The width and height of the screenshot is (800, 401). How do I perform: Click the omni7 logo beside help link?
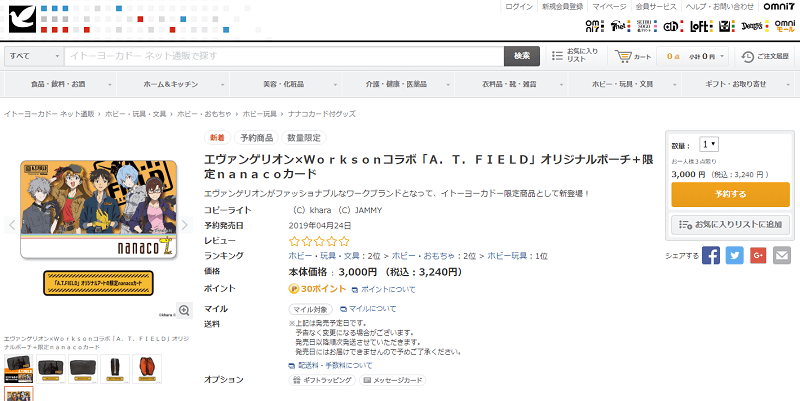[779, 7]
